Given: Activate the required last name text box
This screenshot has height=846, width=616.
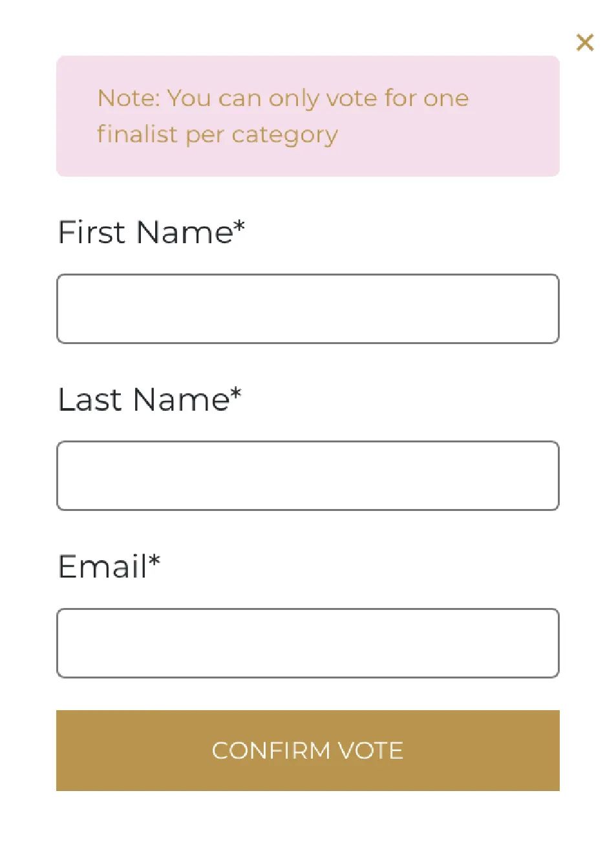Looking at the screenshot, I should point(308,475).
